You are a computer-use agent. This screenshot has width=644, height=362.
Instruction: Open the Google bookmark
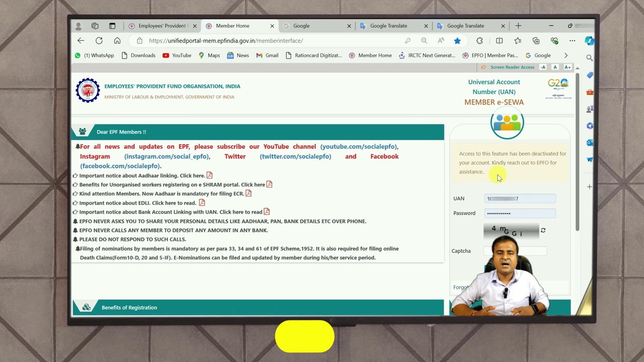pos(538,55)
